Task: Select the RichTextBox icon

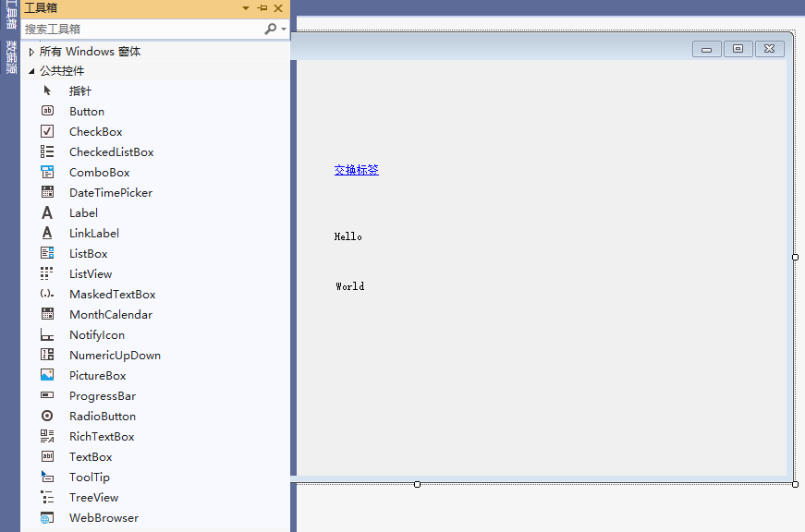Action: click(x=47, y=436)
